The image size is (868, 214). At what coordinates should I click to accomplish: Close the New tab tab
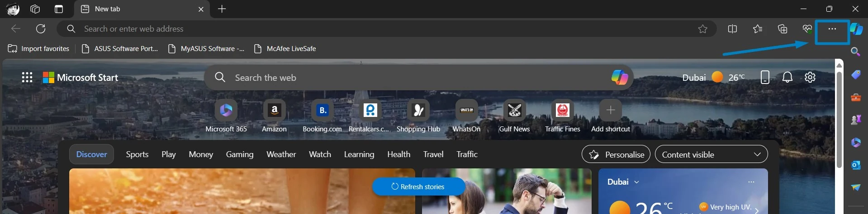[x=201, y=9]
